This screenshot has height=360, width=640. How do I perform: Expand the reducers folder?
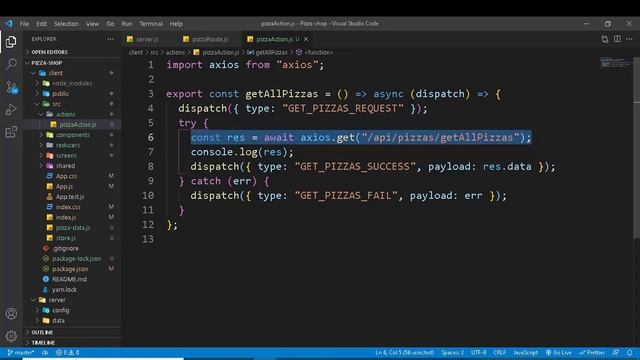pos(68,145)
